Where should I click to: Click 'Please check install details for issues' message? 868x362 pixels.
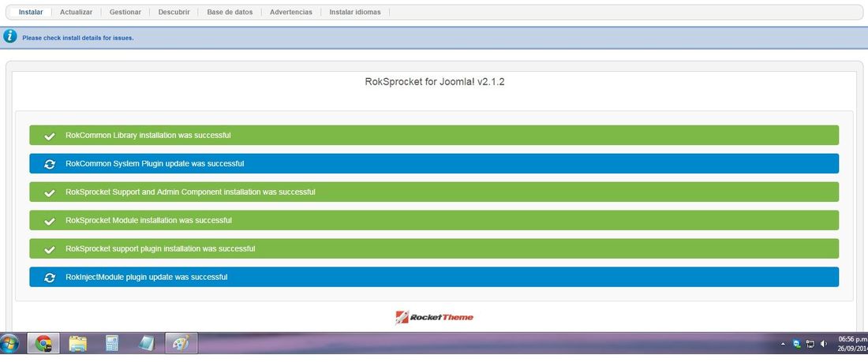(x=78, y=38)
